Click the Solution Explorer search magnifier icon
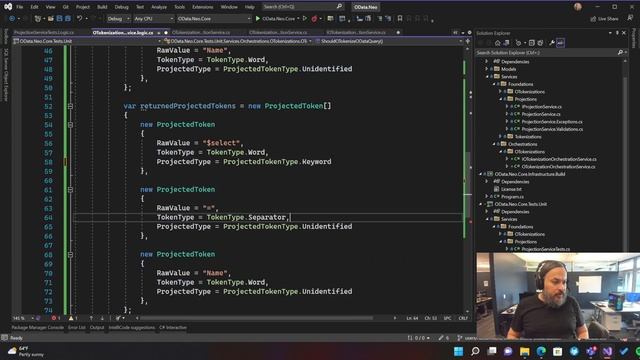 [x=620, y=53]
